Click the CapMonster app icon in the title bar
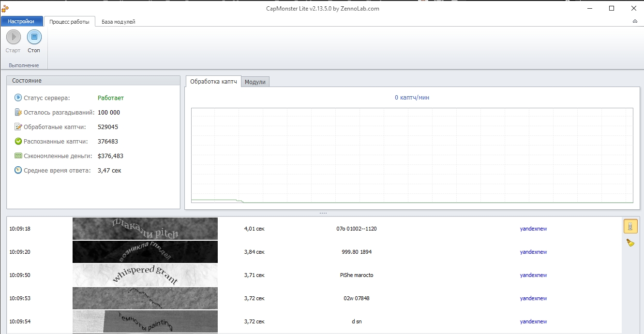 (x=5, y=8)
